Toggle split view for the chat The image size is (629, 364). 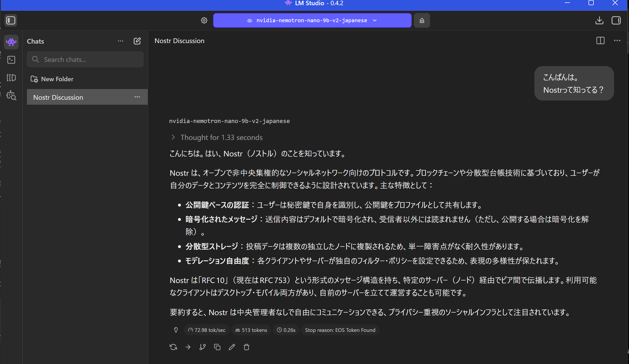click(x=600, y=40)
